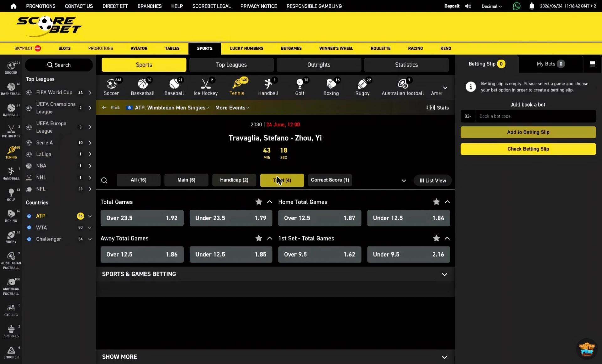Expand WTA country list
The height and width of the screenshot is (364, 602).
[x=90, y=228]
